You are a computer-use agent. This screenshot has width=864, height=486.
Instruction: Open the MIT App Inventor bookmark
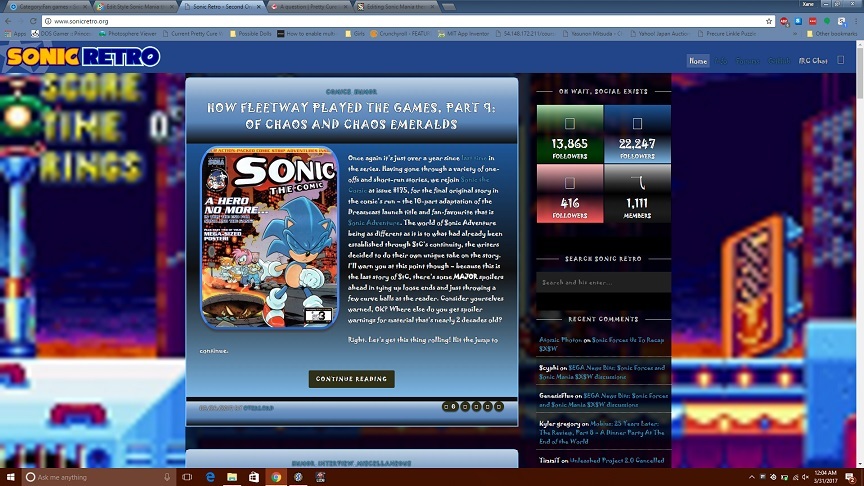[x=463, y=34]
